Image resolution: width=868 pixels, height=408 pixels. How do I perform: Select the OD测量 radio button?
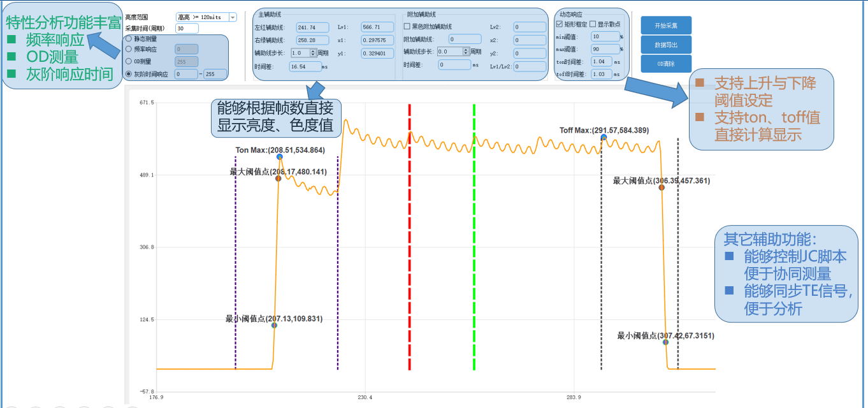pyautogui.click(x=129, y=61)
